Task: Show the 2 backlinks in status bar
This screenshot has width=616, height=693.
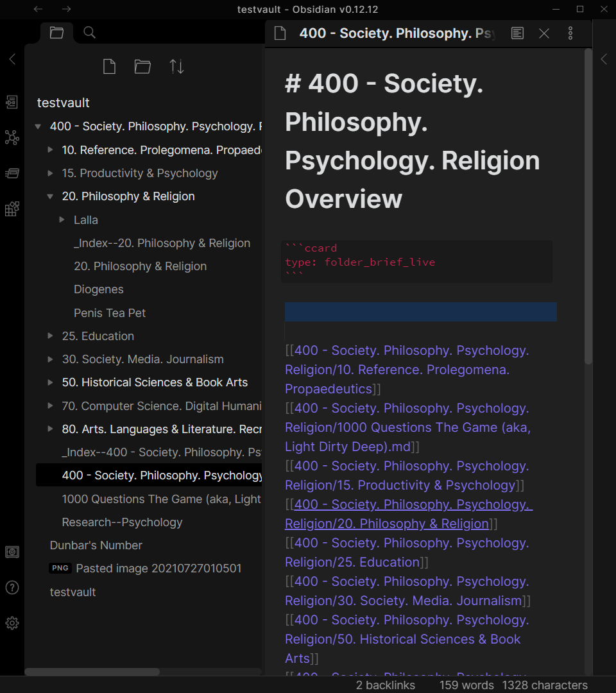Action: [386, 685]
